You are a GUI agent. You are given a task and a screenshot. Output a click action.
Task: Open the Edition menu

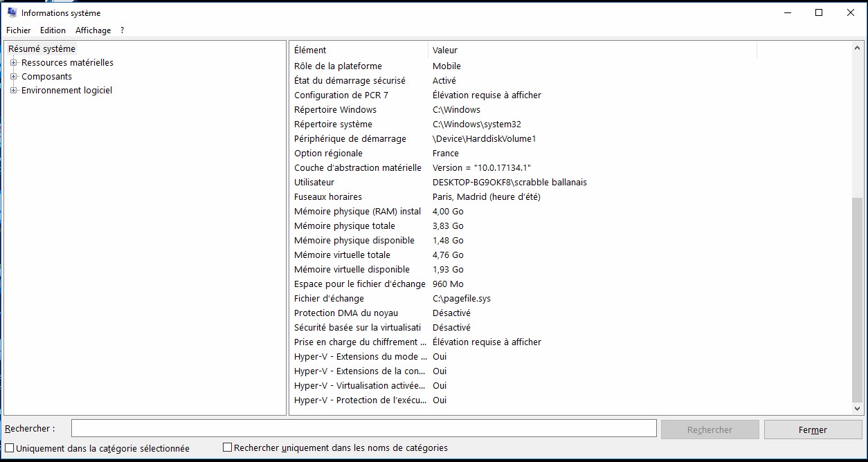53,30
